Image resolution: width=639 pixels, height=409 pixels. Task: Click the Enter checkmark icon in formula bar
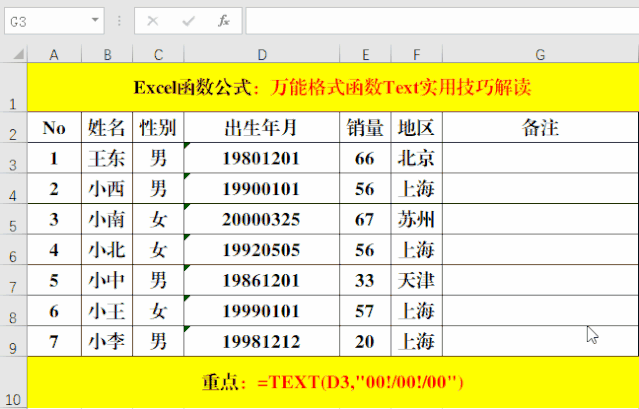click(188, 20)
